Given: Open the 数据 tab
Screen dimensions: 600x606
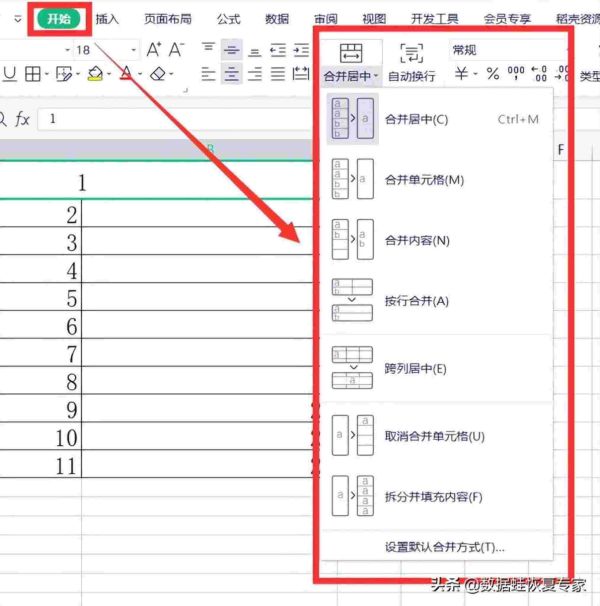Looking at the screenshot, I should point(277,19).
